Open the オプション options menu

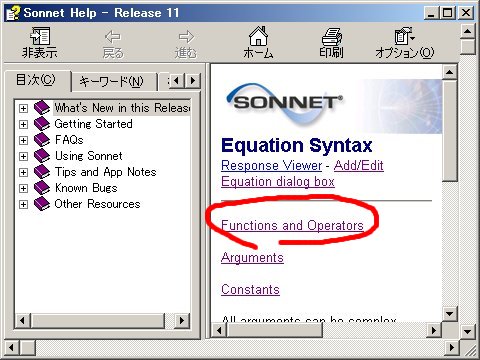405,43
